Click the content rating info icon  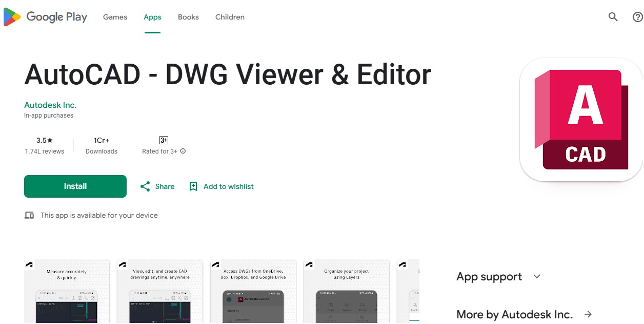point(183,151)
